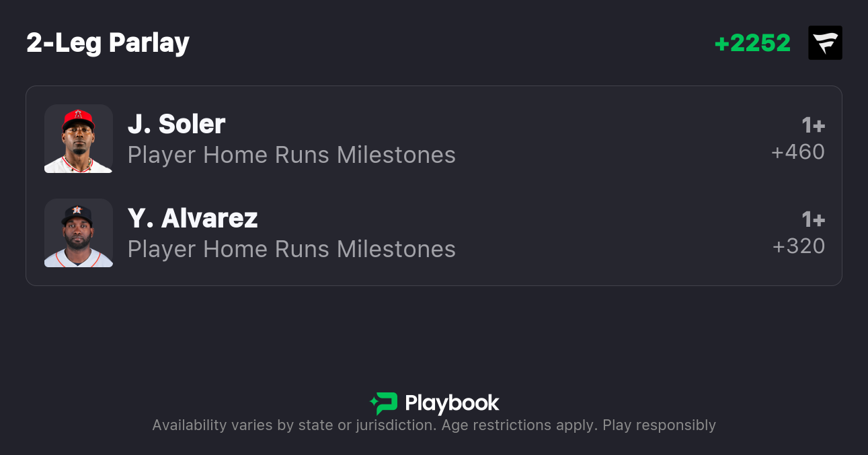The height and width of the screenshot is (455, 868).
Task: Select the Y. Alvarez player name
Action: (x=192, y=218)
